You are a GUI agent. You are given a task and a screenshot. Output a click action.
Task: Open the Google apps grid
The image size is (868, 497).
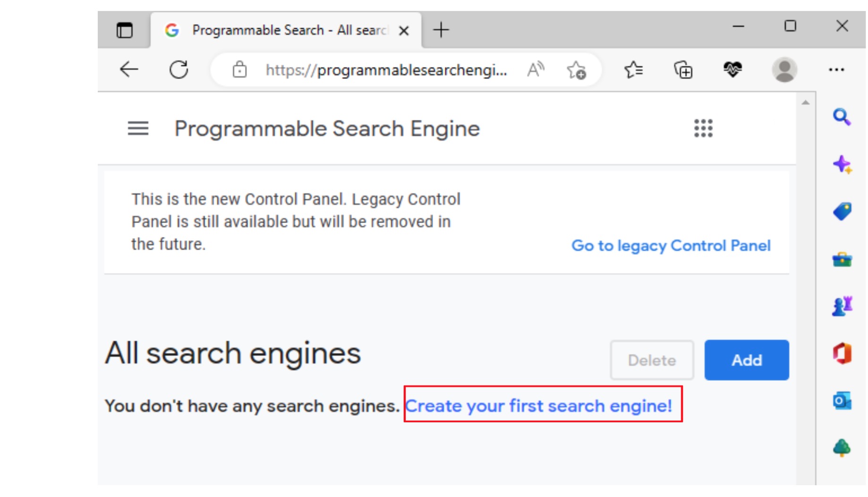tap(703, 128)
